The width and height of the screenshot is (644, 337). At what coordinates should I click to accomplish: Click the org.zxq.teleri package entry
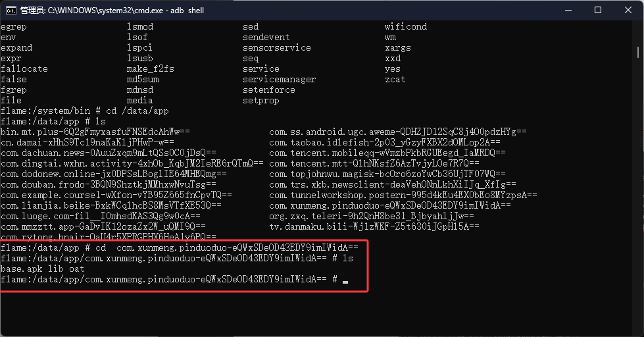(372, 216)
